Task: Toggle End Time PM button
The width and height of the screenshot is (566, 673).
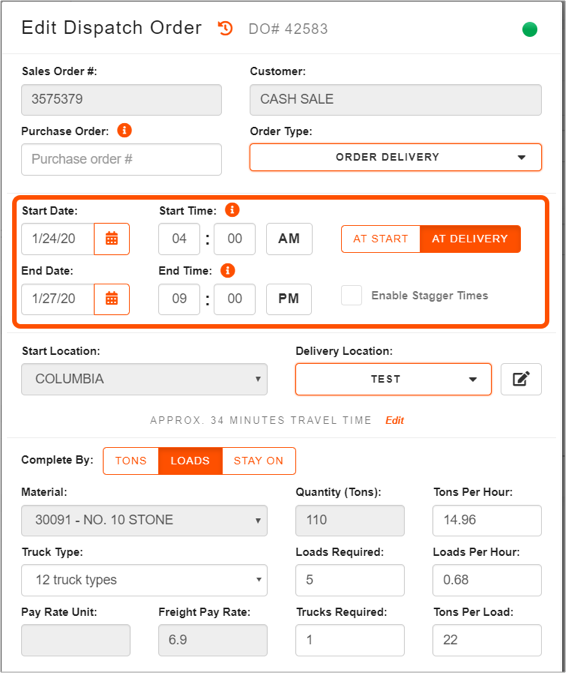Action: click(289, 299)
